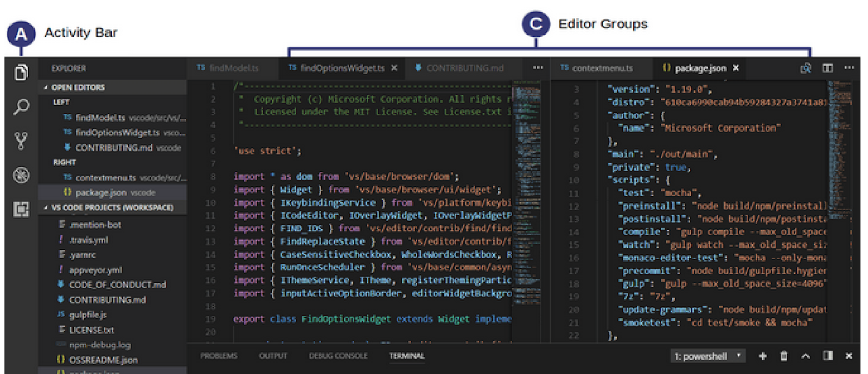Screen dimensions: 868x374
Task: Open the Debug view icon
Action: click(x=21, y=175)
